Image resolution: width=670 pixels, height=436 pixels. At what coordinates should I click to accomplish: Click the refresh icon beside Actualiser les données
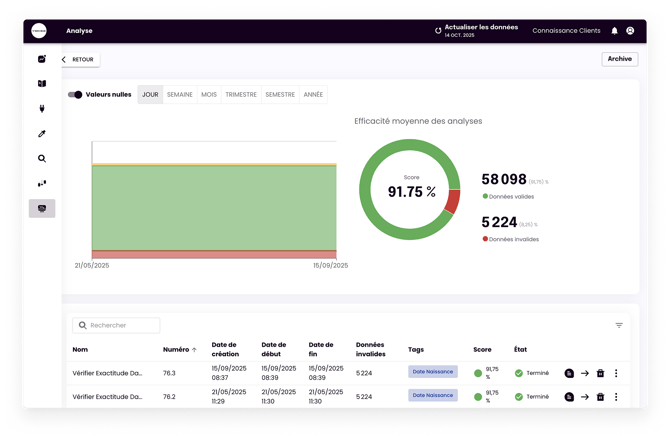(438, 31)
